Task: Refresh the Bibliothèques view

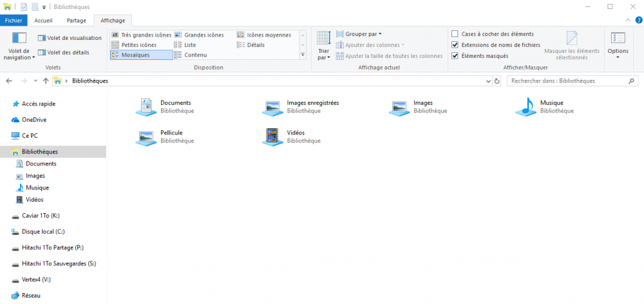Action: [x=497, y=81]
